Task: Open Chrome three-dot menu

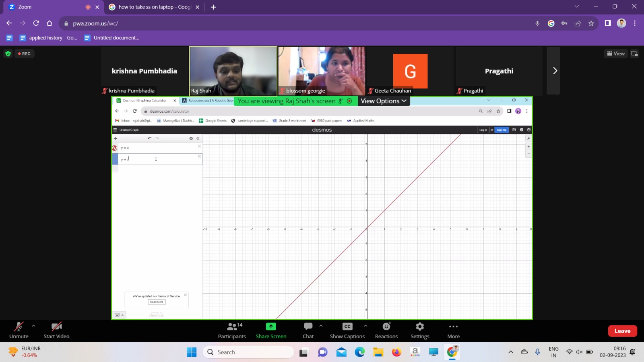Action: tap(635, 23)
